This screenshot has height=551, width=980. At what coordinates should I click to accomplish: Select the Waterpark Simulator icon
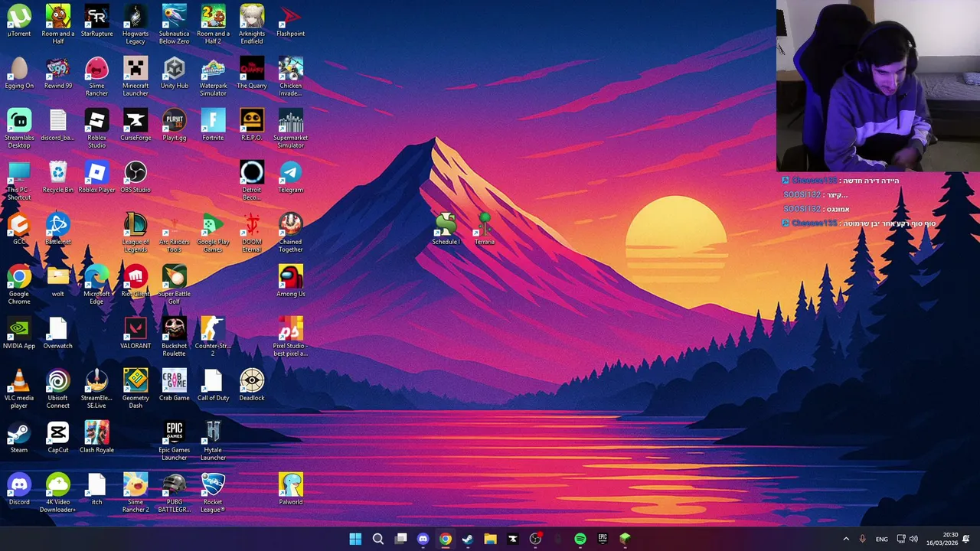213,77
